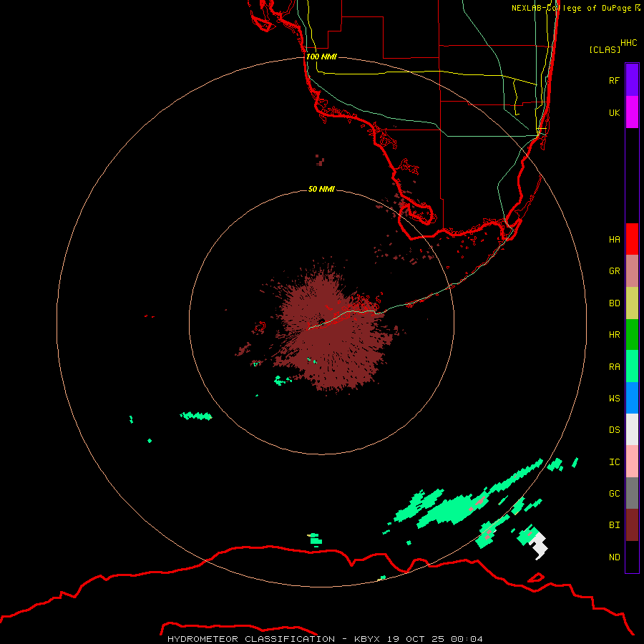Click the HR heavy rain green swatch

coord(632,335)
